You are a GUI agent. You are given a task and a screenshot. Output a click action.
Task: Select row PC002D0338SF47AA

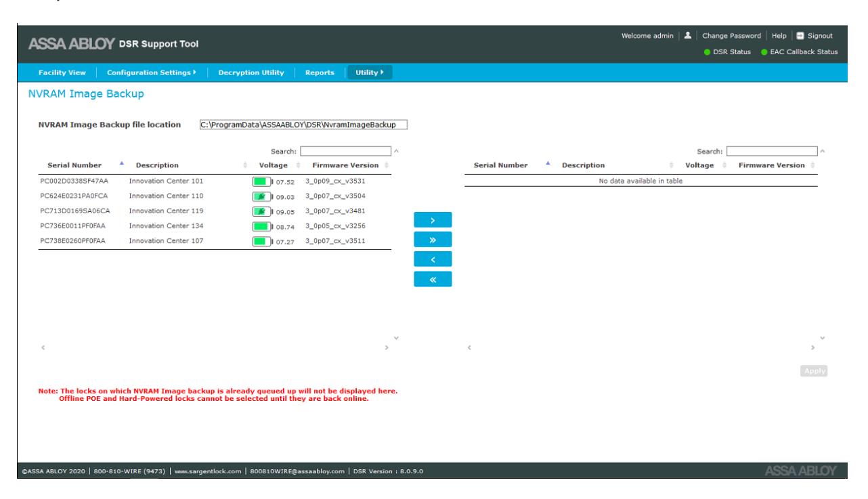[x=215, y=181]
